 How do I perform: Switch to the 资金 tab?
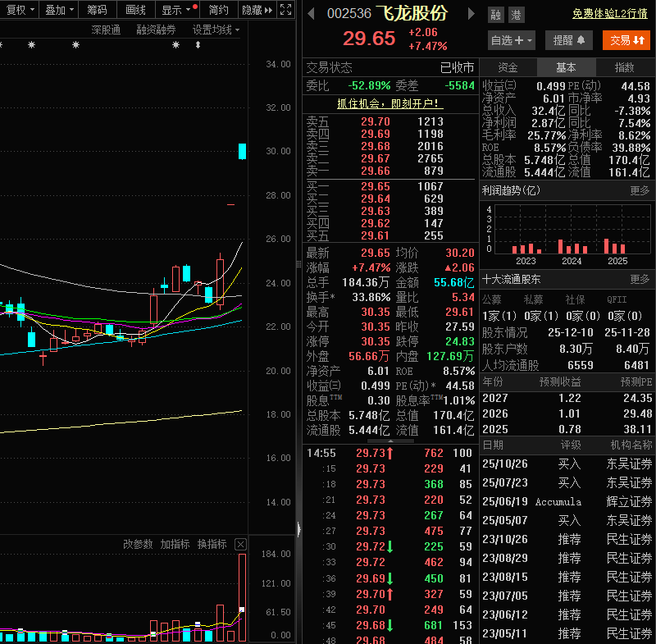point(508,67)
